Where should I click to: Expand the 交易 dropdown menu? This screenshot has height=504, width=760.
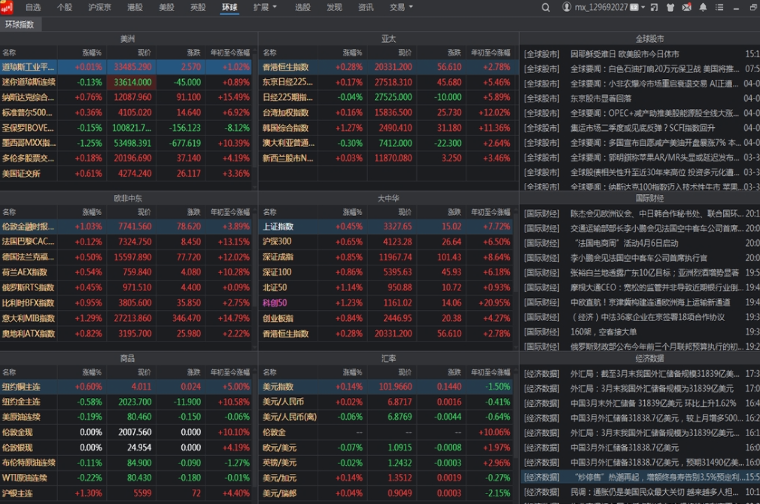click(401, 7)
